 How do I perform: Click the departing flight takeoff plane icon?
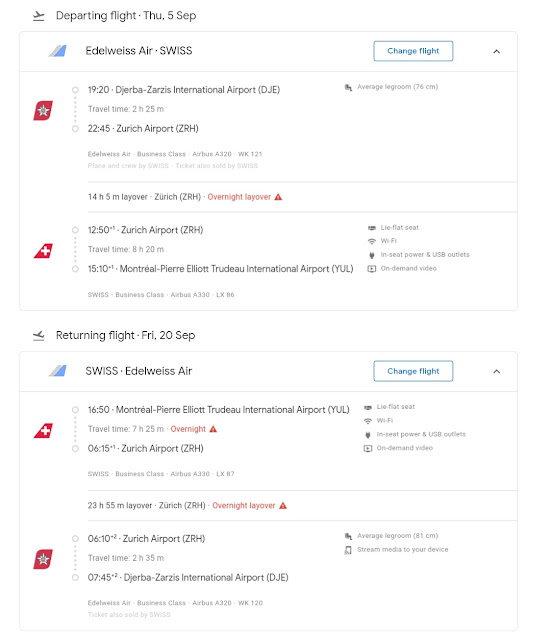click(39, 16)
